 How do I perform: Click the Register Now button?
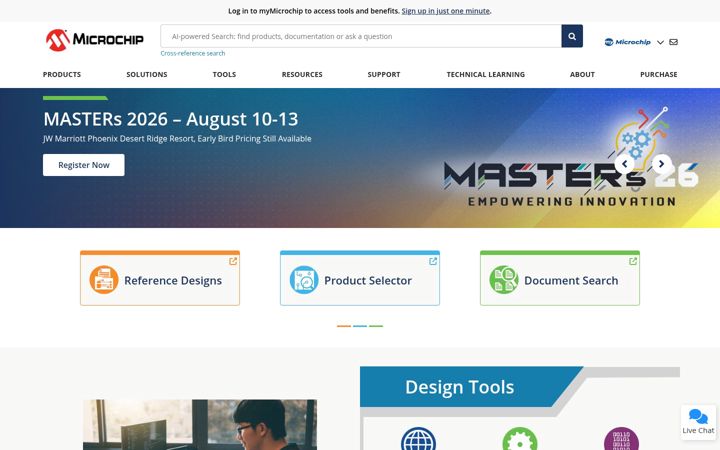click(84, 165)
